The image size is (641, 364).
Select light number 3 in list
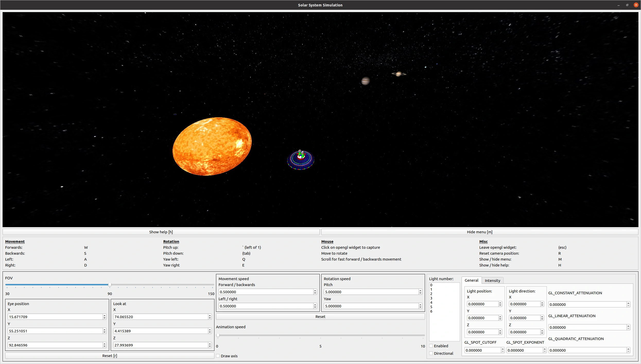(444, 298)
